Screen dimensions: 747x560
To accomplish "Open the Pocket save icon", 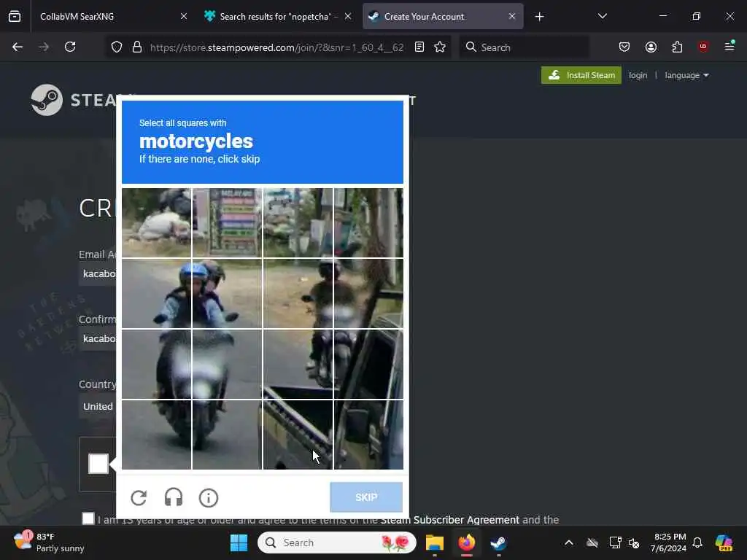I will [624, 47].
